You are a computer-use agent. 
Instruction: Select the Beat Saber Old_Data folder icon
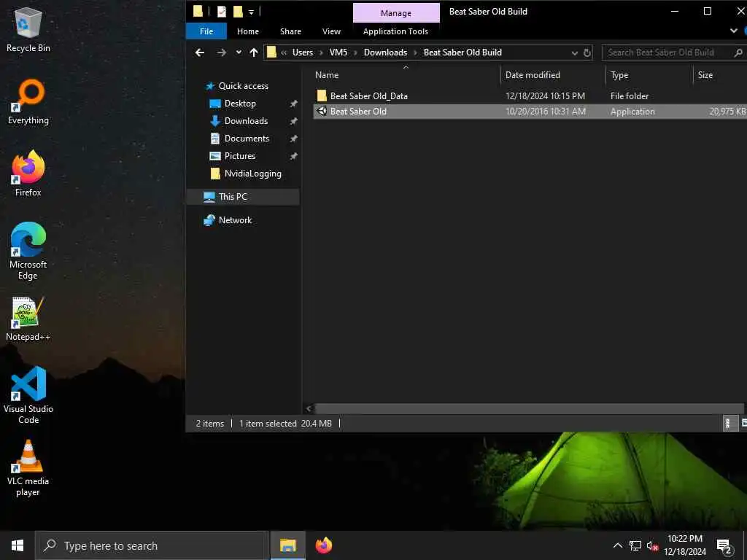pyautogui.click(x=322, y=96)
